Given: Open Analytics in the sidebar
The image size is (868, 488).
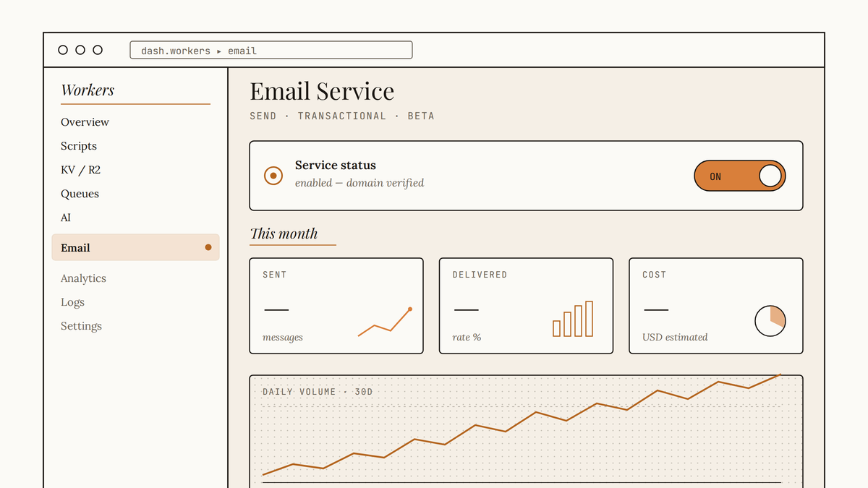Looking at the screenshot, I should [83, 278].
